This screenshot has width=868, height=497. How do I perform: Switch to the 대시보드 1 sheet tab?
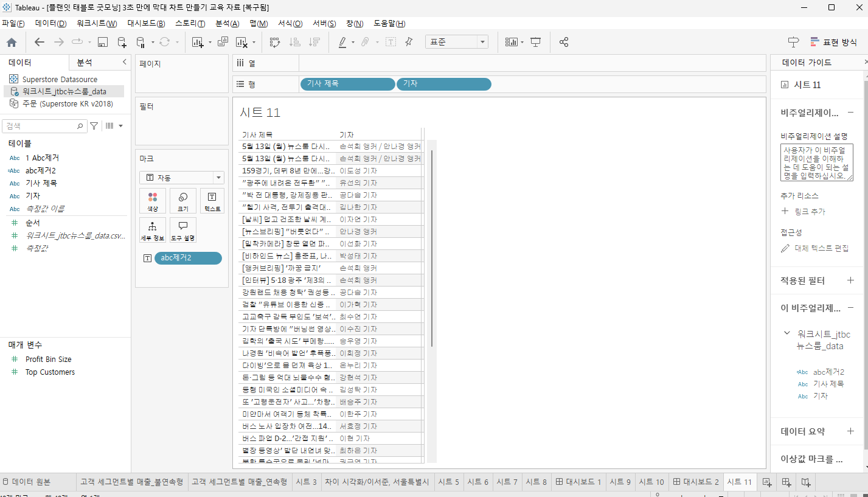[x=578, y=482]
